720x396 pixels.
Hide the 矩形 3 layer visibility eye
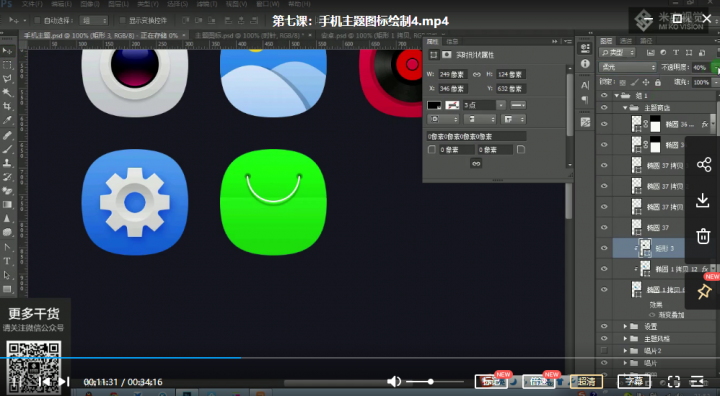(604, 248)
